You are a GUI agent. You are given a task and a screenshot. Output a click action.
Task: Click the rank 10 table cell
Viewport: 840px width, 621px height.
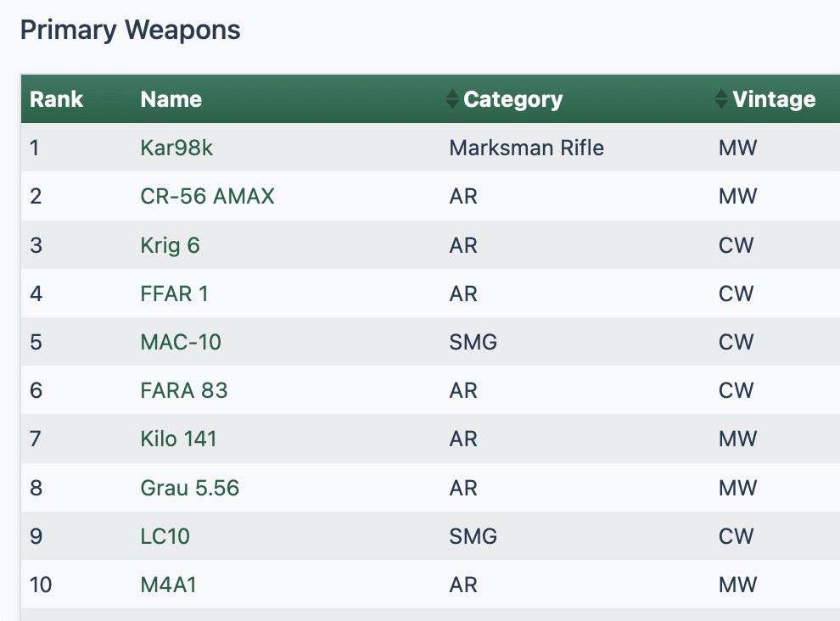(40, 585)
